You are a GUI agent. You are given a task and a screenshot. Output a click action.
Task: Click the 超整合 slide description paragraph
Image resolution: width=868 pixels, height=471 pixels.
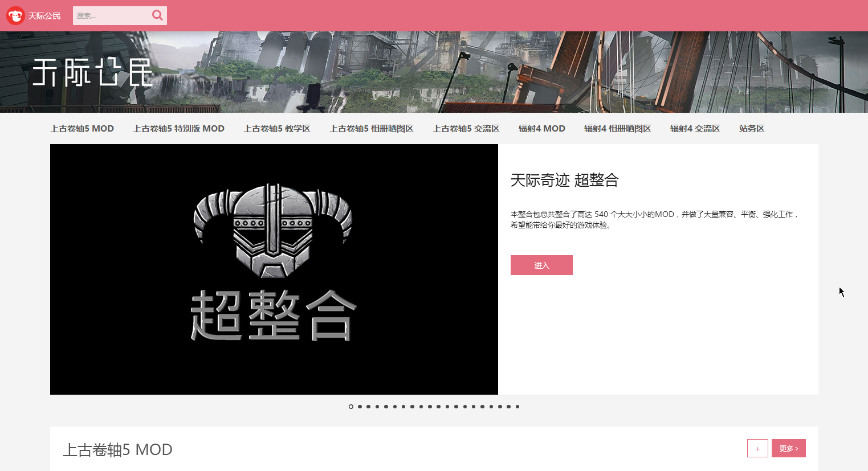(654, 219)
